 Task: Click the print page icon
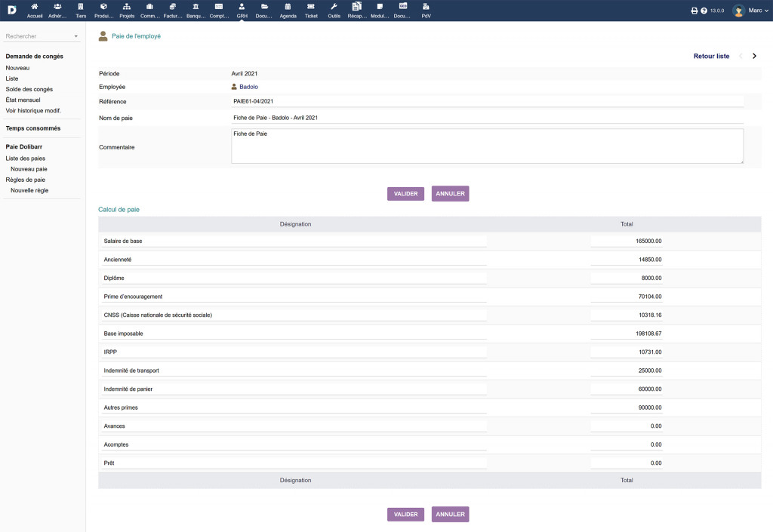pos(694,11)
